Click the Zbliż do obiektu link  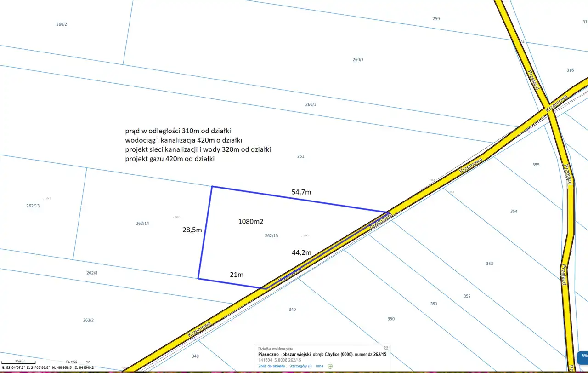tap(271, 366)
